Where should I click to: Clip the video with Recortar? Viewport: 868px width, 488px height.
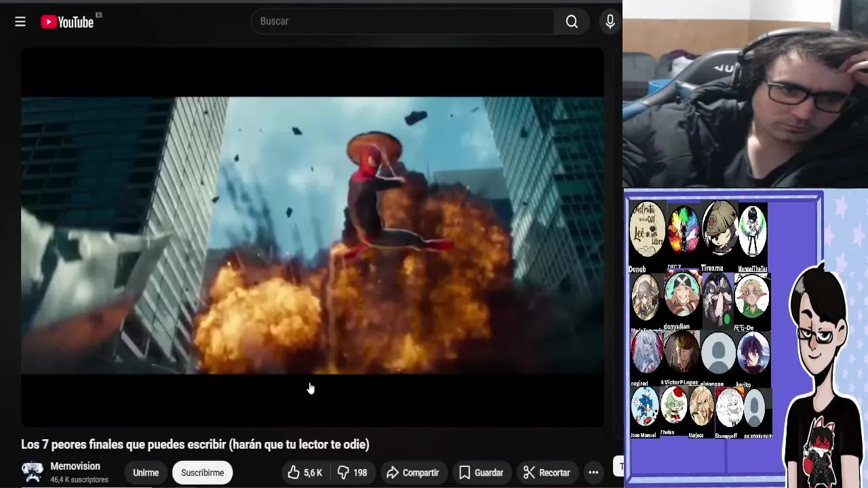pyautogui.click(x=547, y=472)
